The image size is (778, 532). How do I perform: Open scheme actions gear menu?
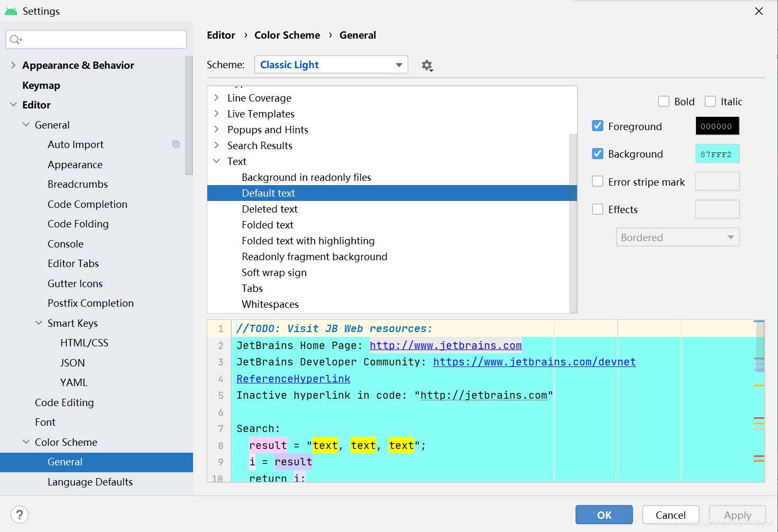coord(427,66)
